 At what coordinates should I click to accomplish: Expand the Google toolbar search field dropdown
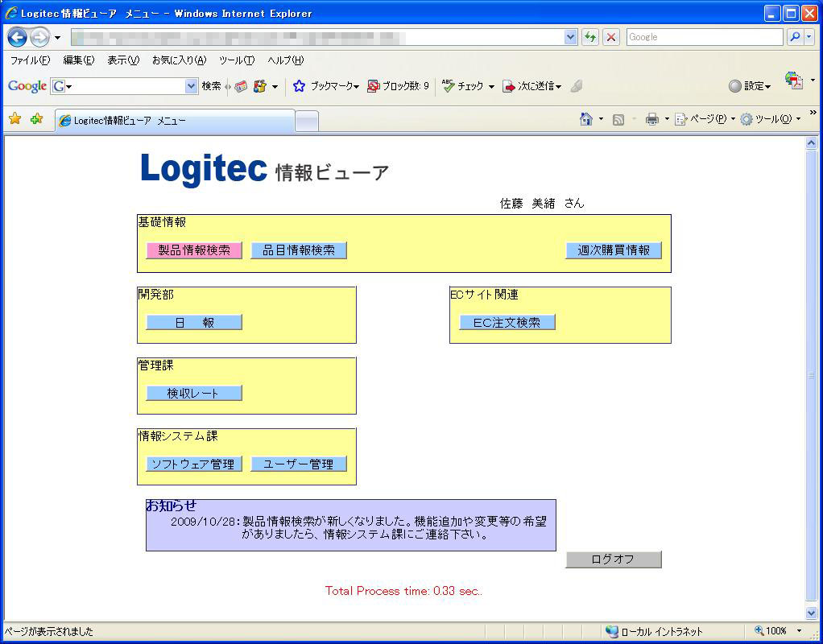[x=191, y=86]
